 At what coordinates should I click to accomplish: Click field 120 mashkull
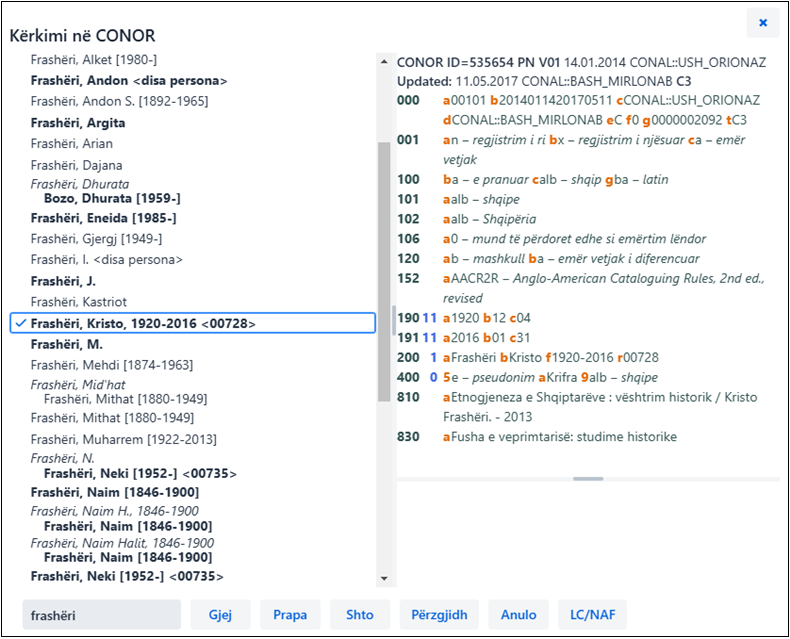pos(548,259)
